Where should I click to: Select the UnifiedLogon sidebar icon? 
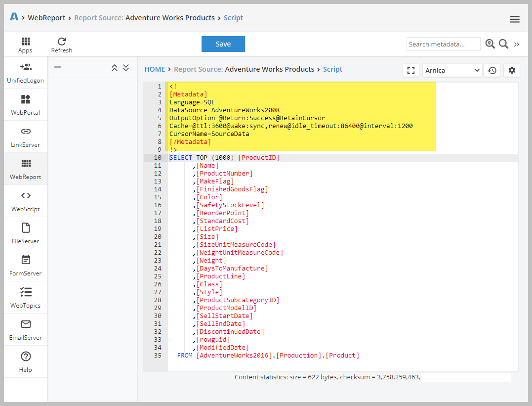tap(25, 72)
